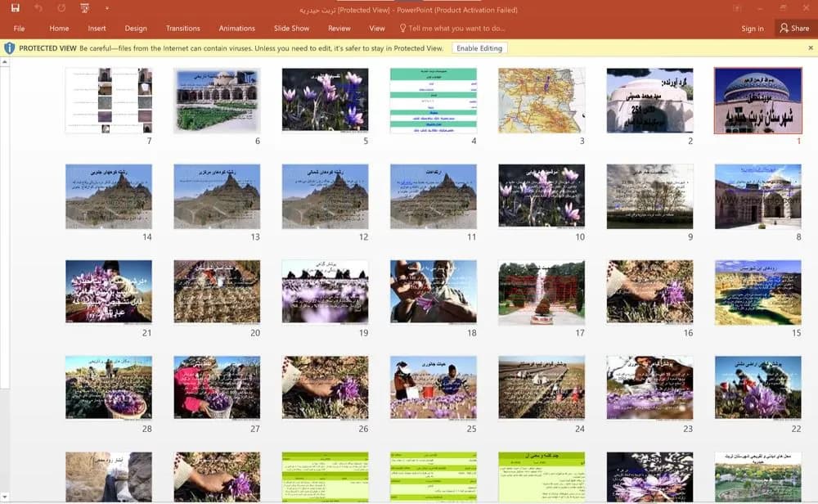
Task: Select slide 1 thumbnail
Action: [x=758, y=100]
